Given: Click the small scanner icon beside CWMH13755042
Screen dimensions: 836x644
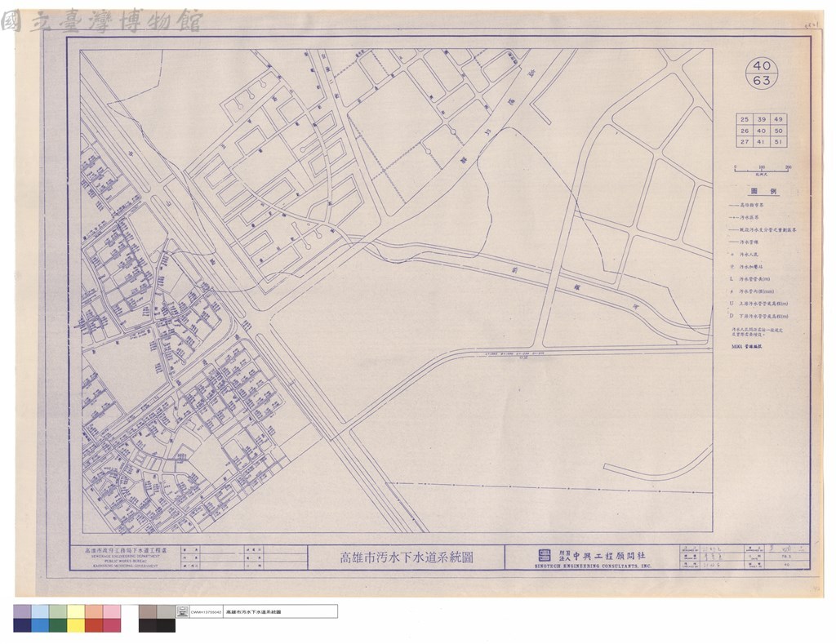Looking at the screenshot, I should click(x=182, y=611).
